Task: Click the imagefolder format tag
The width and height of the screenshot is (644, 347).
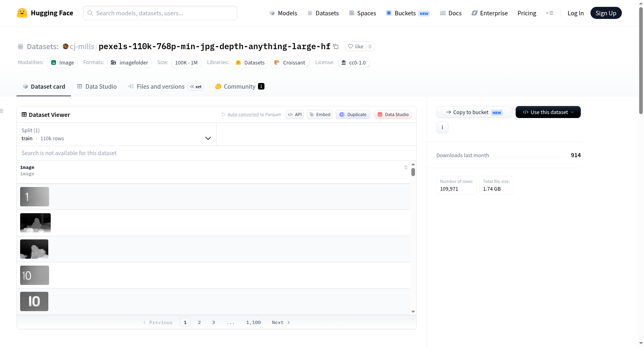Action: (130, 62)
